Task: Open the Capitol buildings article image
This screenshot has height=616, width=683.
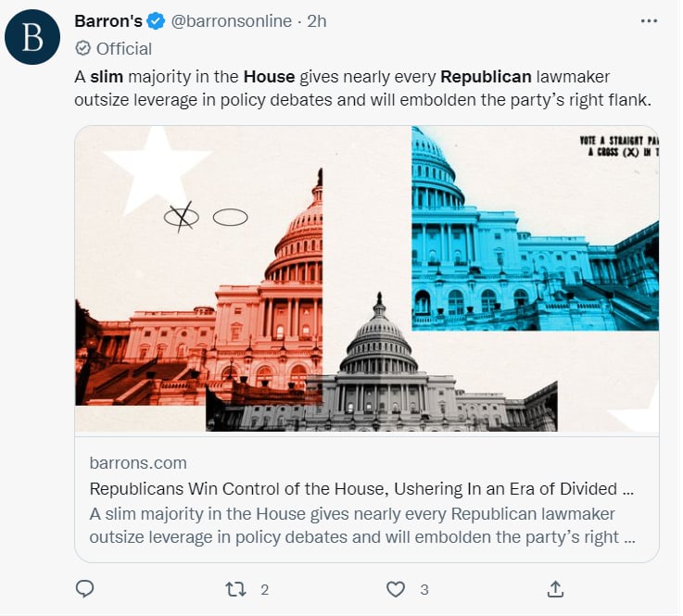Action: point(367,279)
